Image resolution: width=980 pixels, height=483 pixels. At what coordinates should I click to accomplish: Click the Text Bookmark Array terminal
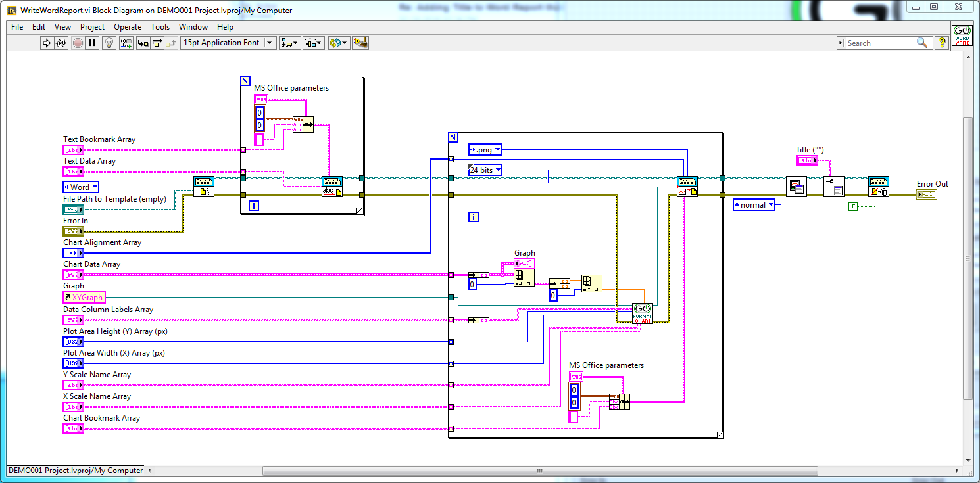click(x=73, y=150)
